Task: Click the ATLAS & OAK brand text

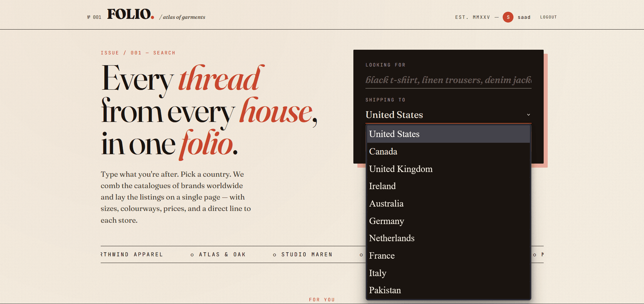Action: coord(222,255)
